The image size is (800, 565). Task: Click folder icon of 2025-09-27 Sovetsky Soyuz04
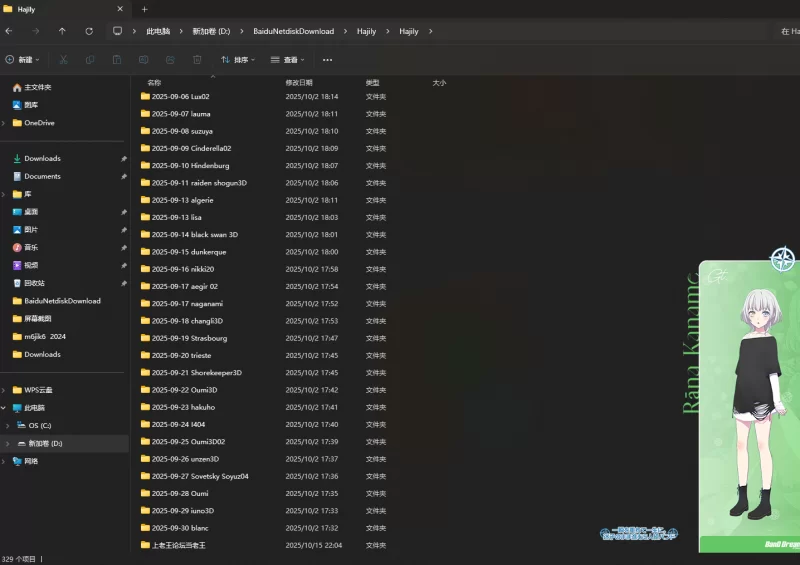145,476
